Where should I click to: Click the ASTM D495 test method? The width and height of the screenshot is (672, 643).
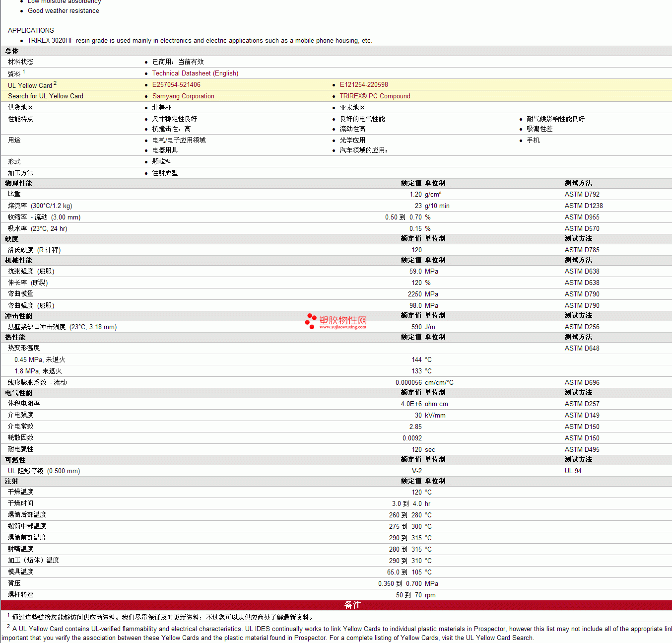click(582, 450)
